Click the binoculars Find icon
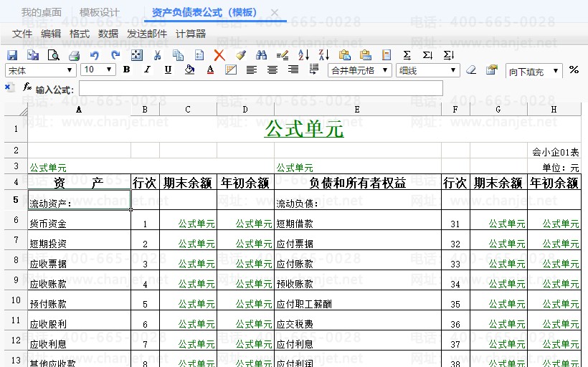 [x=261, y=55]
